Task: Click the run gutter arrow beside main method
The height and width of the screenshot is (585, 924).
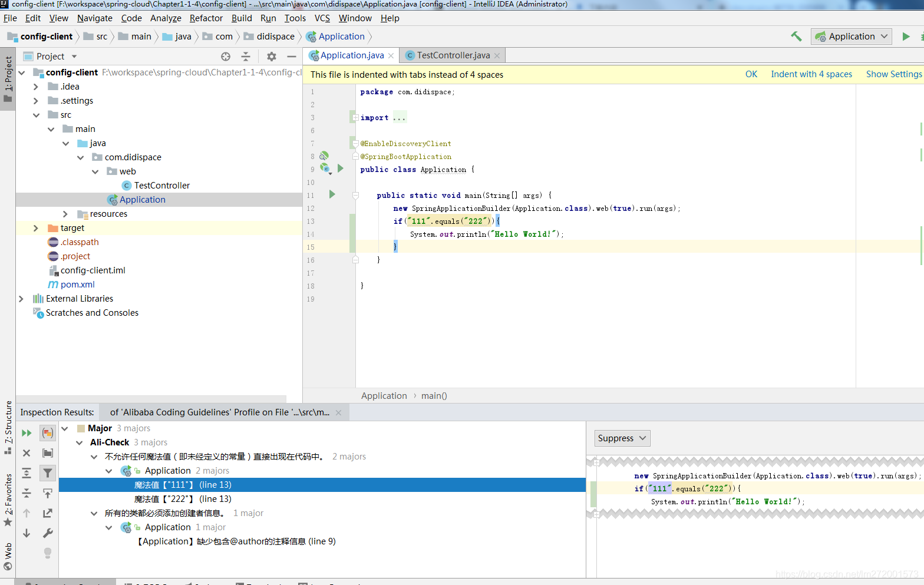Action: (332, 194)
